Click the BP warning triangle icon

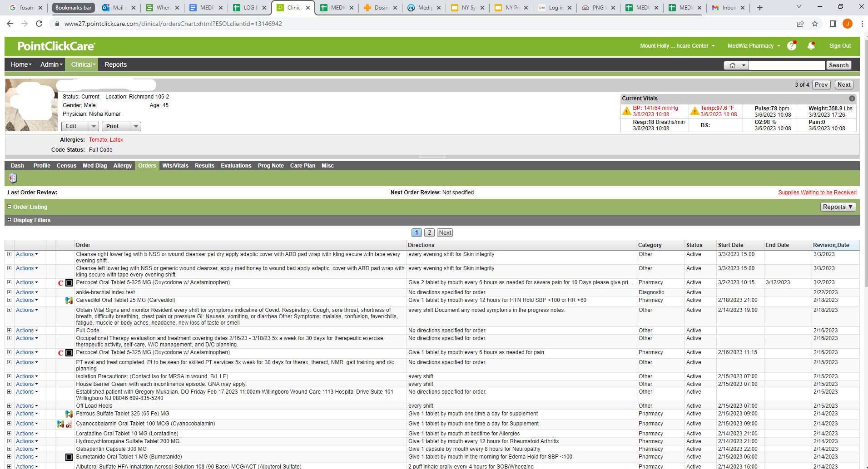[627, 111]
